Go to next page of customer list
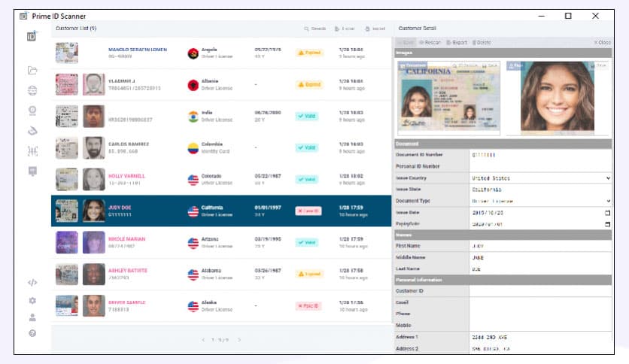The height and width of the screenshot is (364, 629). click(x=239, y=340)
